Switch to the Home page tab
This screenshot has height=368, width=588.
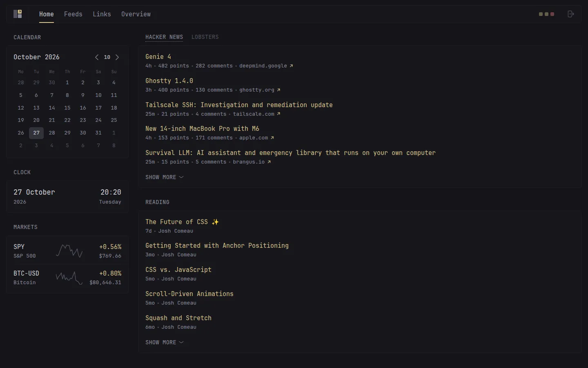click(x=47, y=14)
